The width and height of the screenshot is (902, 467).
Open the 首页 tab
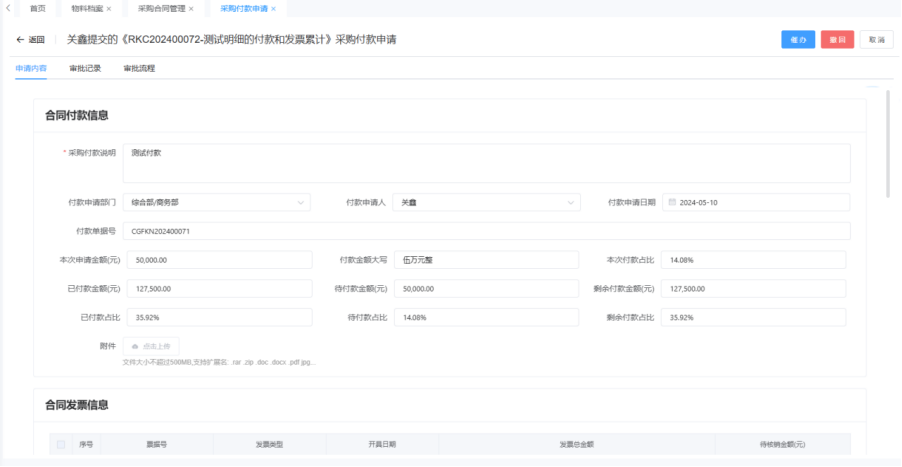[38, 8]
